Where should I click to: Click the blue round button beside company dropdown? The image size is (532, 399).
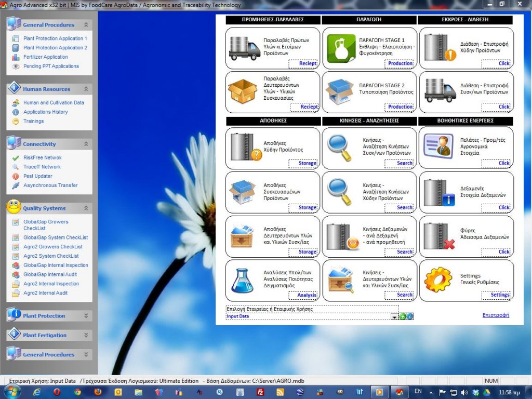coord(410,316)
